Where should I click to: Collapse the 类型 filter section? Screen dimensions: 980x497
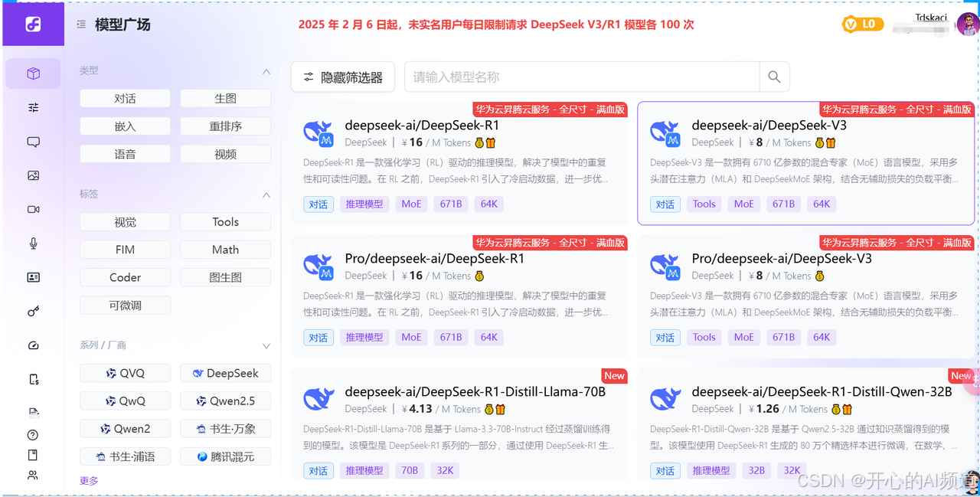266,71
